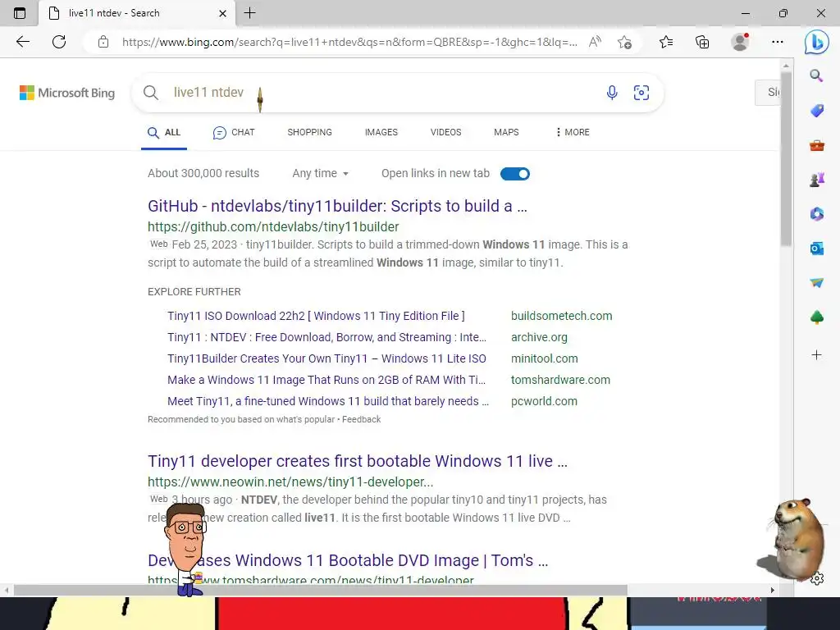Open sidebar Games chess icon
This screenshot has width=840, height=630.
click(x=816, y=180)
